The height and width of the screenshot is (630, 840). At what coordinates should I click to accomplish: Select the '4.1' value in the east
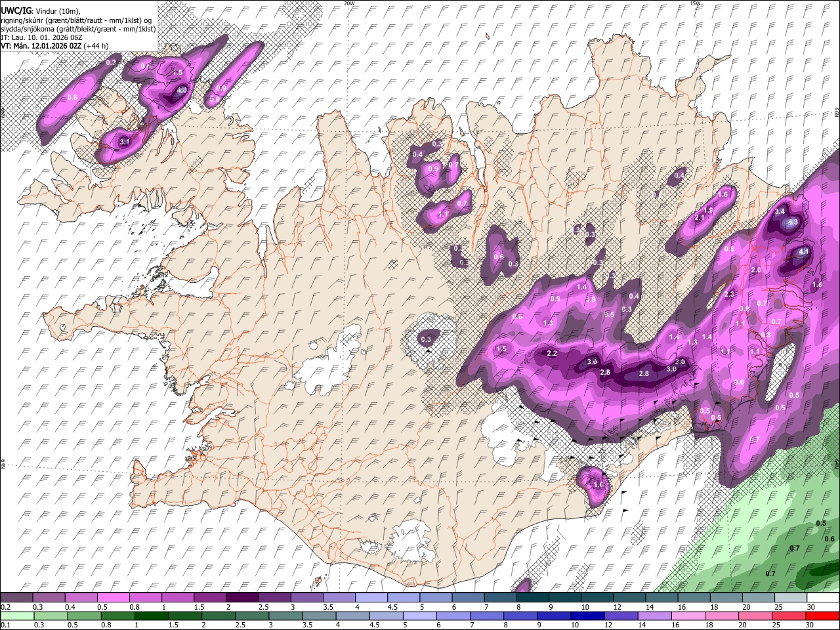coord(805,251)
